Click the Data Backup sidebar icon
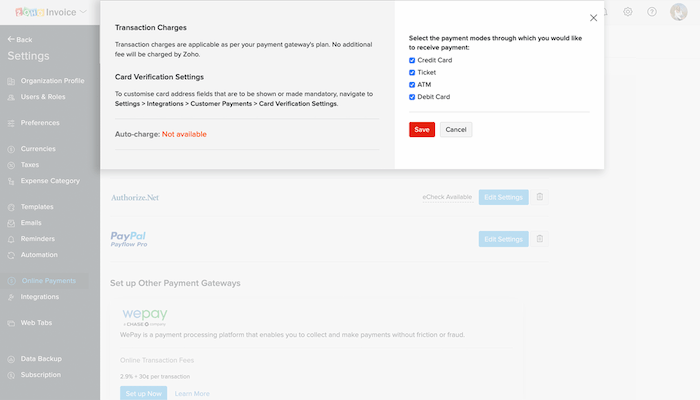This screenshot has width=700, height=400. (x=11, y=358)
